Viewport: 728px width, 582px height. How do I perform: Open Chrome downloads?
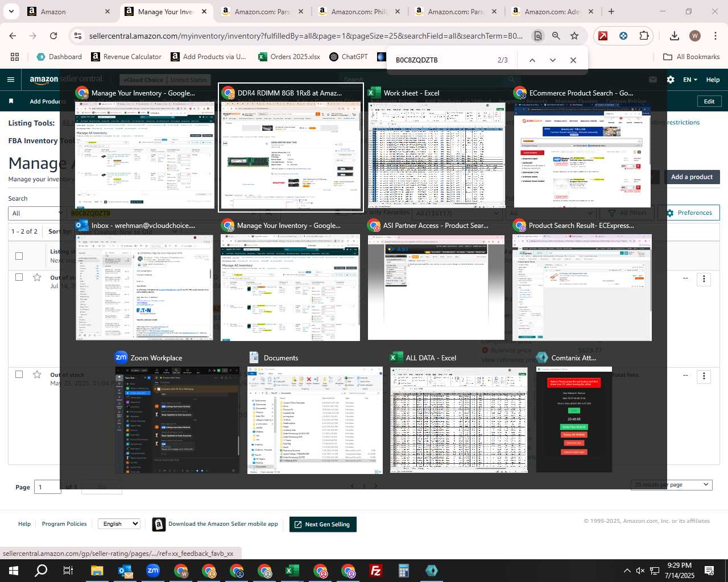click(x=675, y=36)
